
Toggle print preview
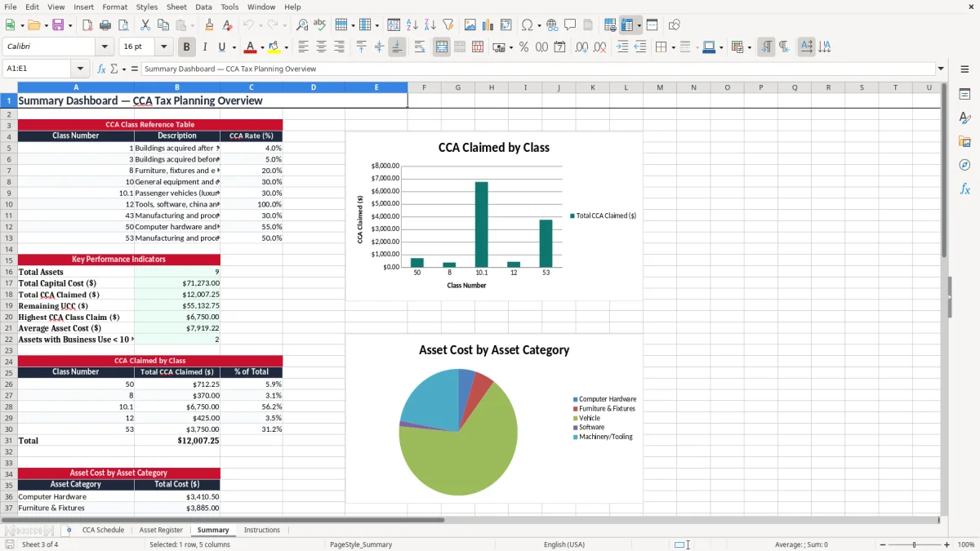[x=125, y=25]
